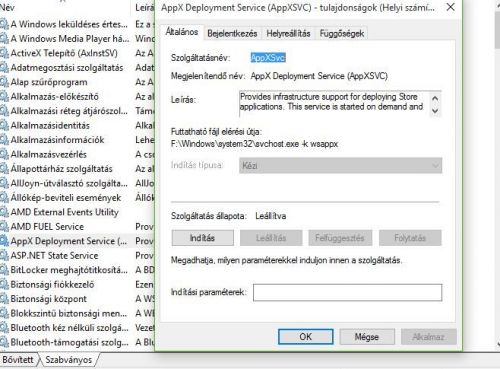Image resolution: width=500 pixels, height=369 pixels.
Task: Click the Folytatás button
Action: (410, 238)
